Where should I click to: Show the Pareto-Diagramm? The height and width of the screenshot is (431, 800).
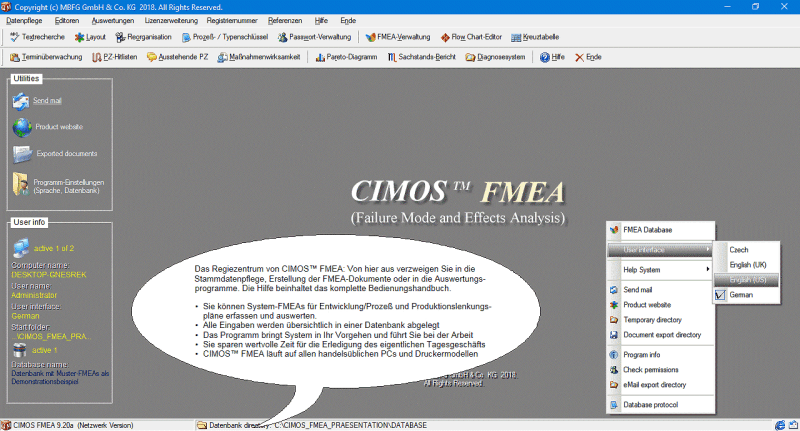[x=346, y=57]
